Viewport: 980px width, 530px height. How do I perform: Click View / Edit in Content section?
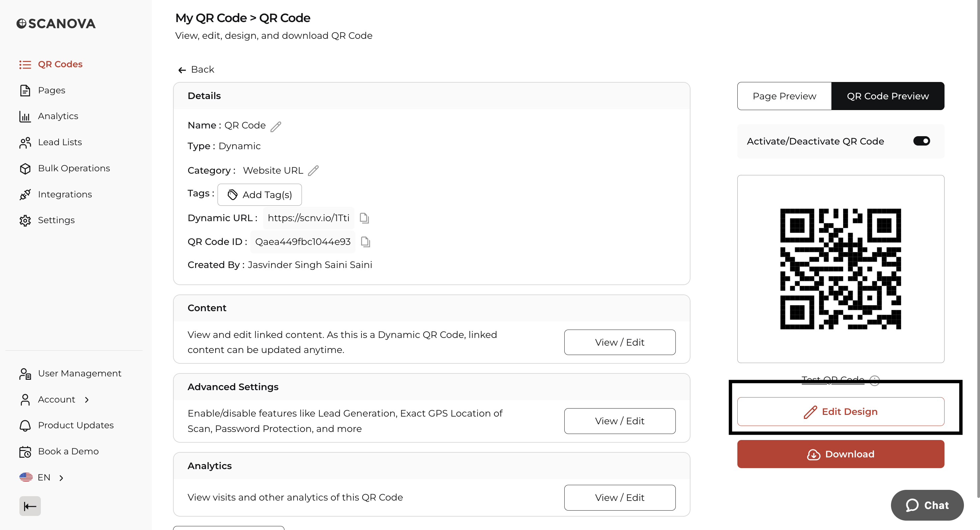point(620,342)
